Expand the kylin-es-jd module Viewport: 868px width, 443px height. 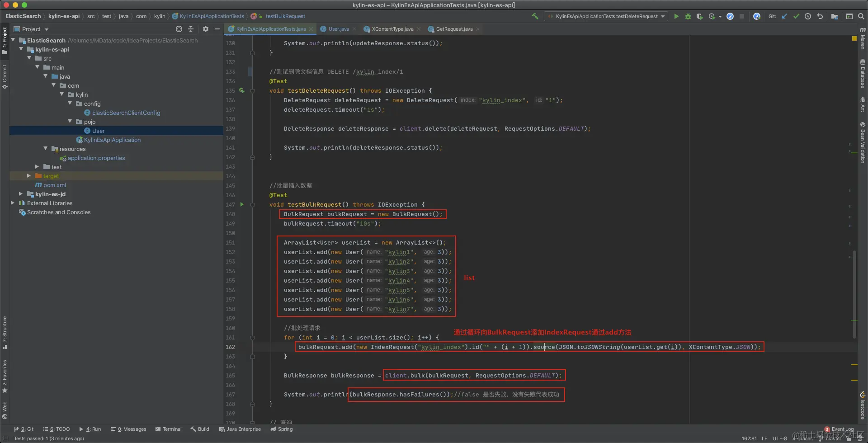pyautogui.click(x=21, y=194)
